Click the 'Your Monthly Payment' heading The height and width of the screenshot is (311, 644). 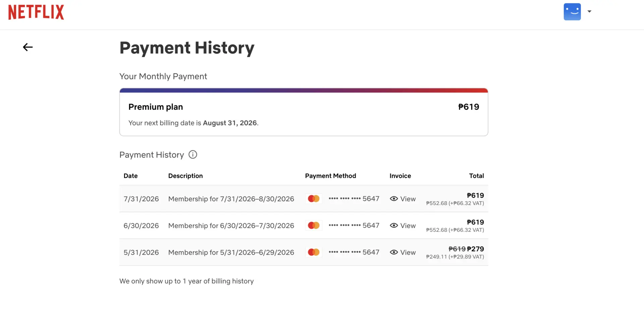click(163, 76)
